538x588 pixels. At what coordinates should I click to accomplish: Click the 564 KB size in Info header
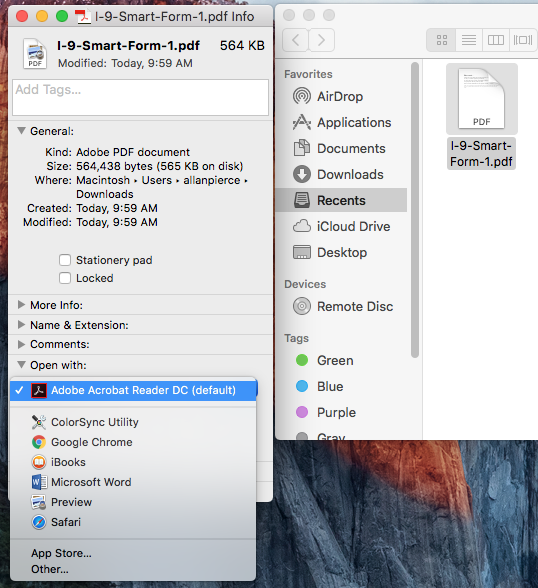click(x=242, y=45)
